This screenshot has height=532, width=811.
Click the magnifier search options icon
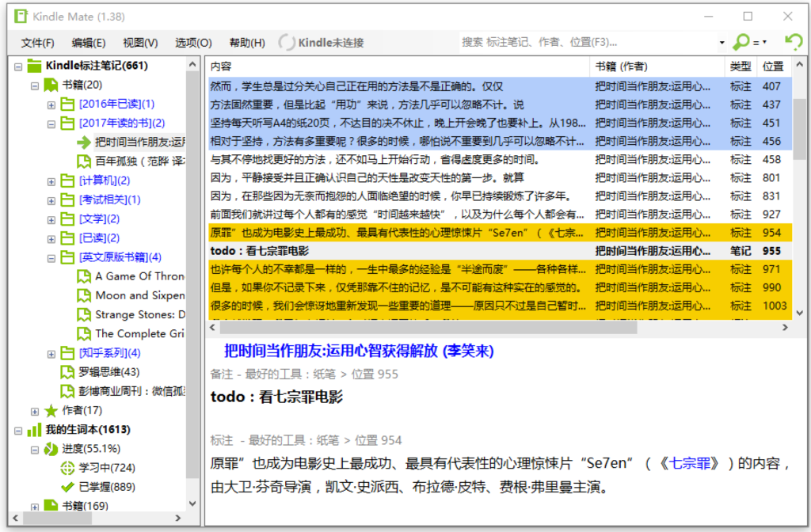coord(741,42)
